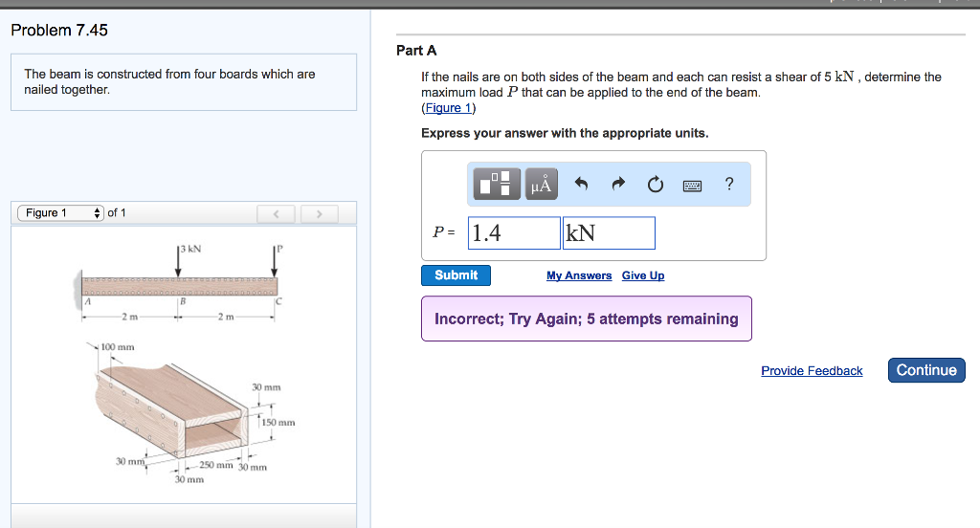
Task: Go to next figure with right arrow
Action: coord(321,213)
